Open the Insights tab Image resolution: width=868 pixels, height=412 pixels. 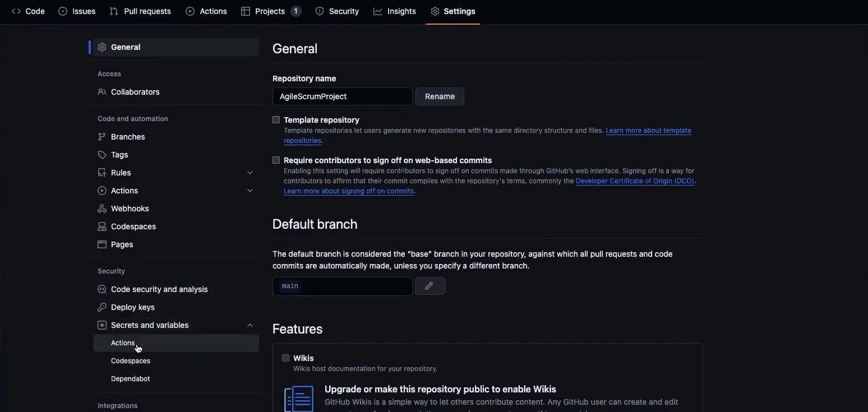pyautogui.click(x=395, y=11)
